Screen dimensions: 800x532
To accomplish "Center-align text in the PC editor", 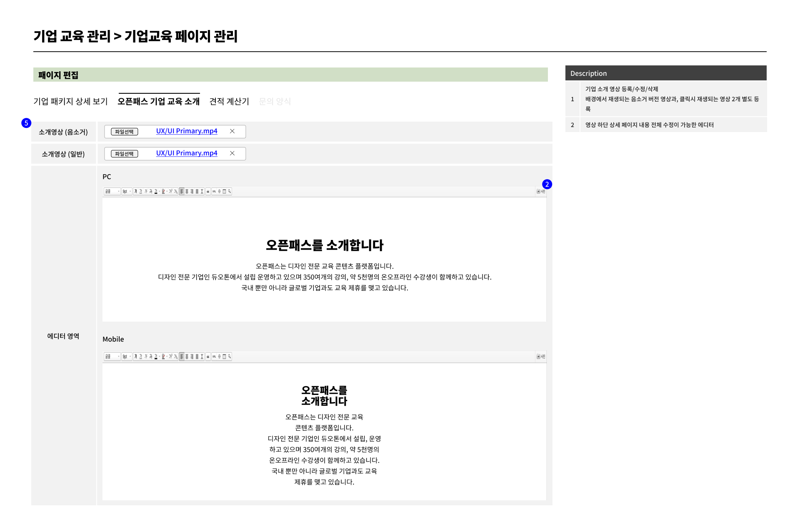I will click(187, 191).
